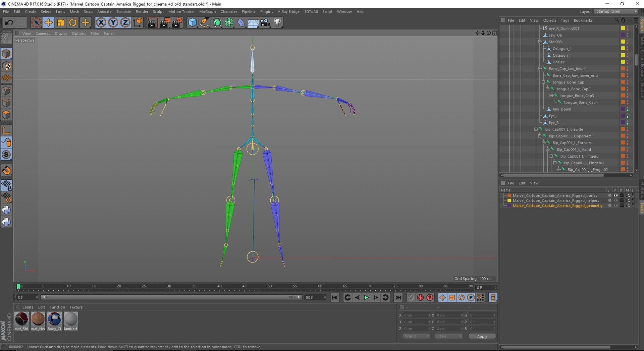Switch to Texture mode checkered icon

6,66
